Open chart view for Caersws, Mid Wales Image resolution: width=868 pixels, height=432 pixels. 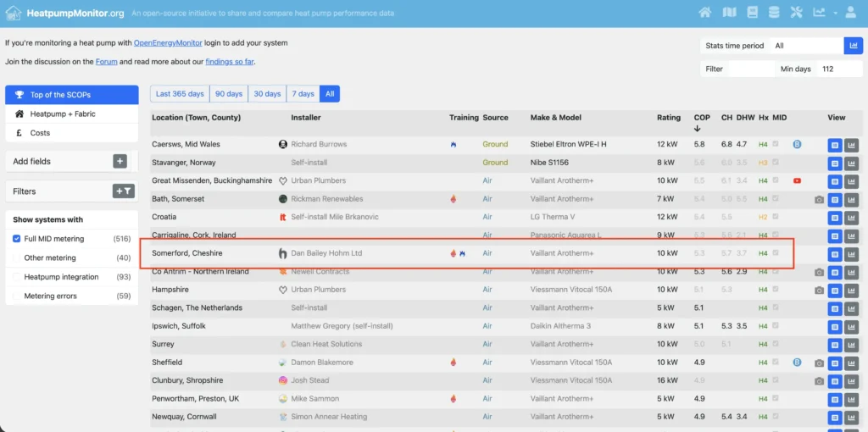[851, 146]
